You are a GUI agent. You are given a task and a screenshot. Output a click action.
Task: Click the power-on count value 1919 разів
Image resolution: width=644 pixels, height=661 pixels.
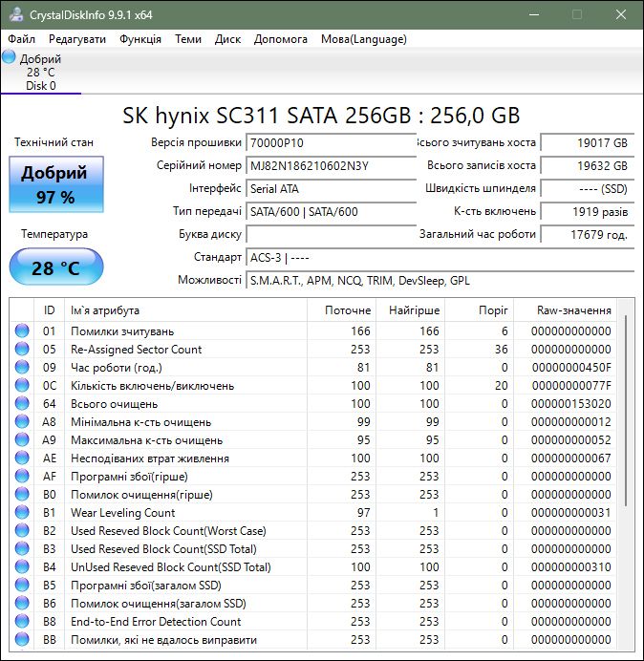(587, 211)
